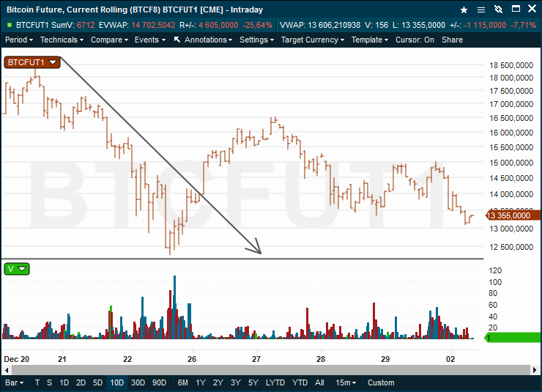Switch to the 6M range
The width and height of the screenshot is (542, 392).
pos(183,382)
